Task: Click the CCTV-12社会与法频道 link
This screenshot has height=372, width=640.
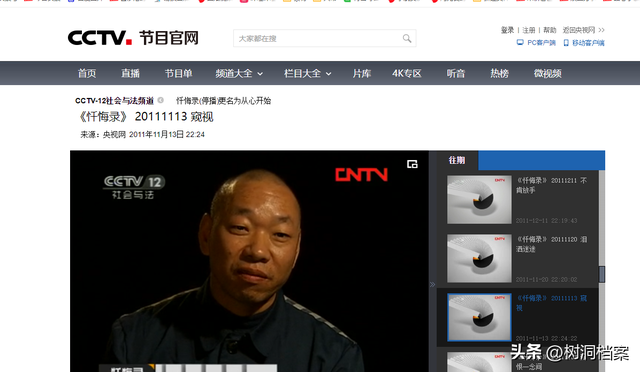Action: coord(114,100)
